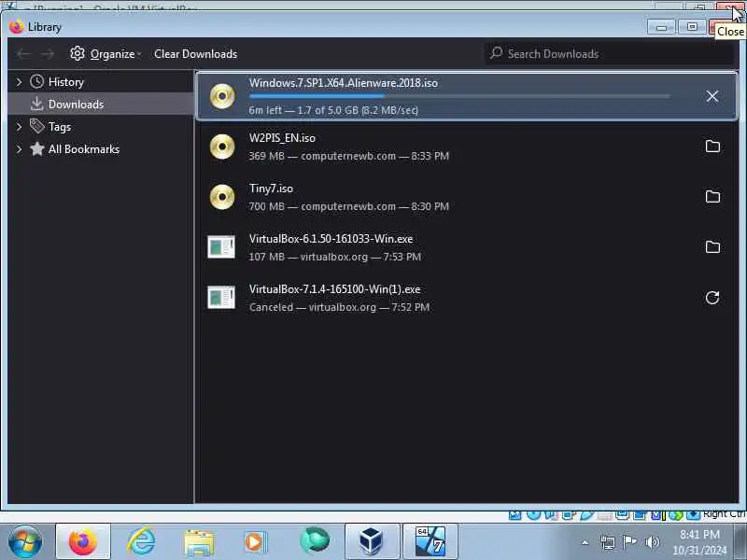The height and width of the screenshot is (560, 747).
Task: Click the Tags label icon
Action: click(x=36, y=126)
